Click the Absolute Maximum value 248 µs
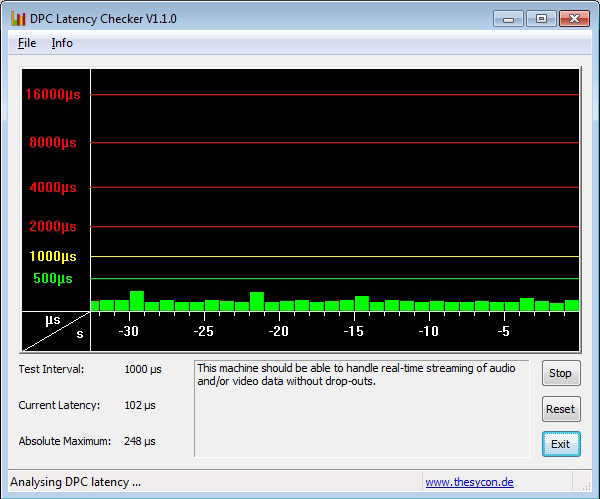Viewport: 600px width, 499px height. [x=140, y=441]
